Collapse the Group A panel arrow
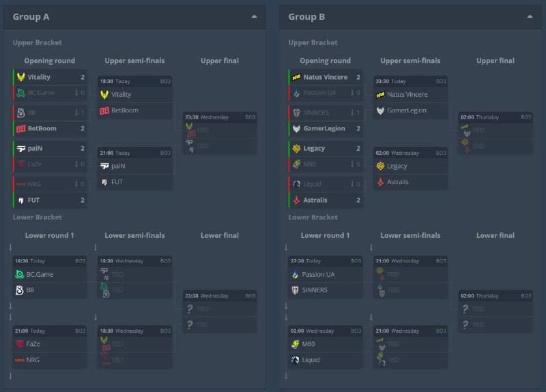The width and height of the screenshot is (546, 392). point(254,16)
